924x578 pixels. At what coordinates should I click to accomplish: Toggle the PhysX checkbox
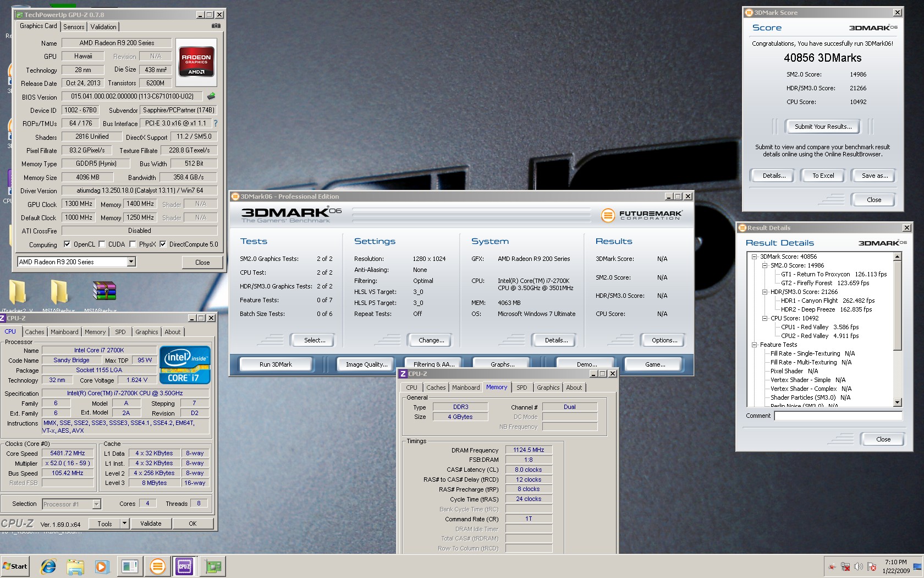pos(133,244)
